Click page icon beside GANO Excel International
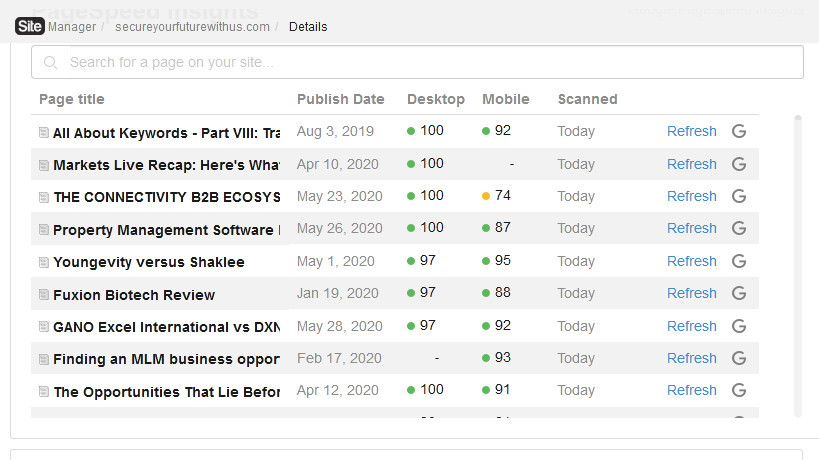The height and width of the screenshot is (460, 819). (44, 327)
